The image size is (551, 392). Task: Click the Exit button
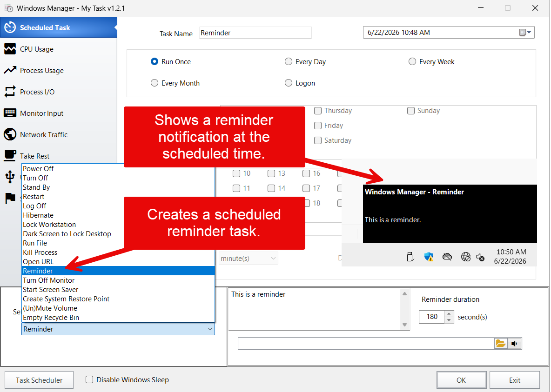coord(514,380)
